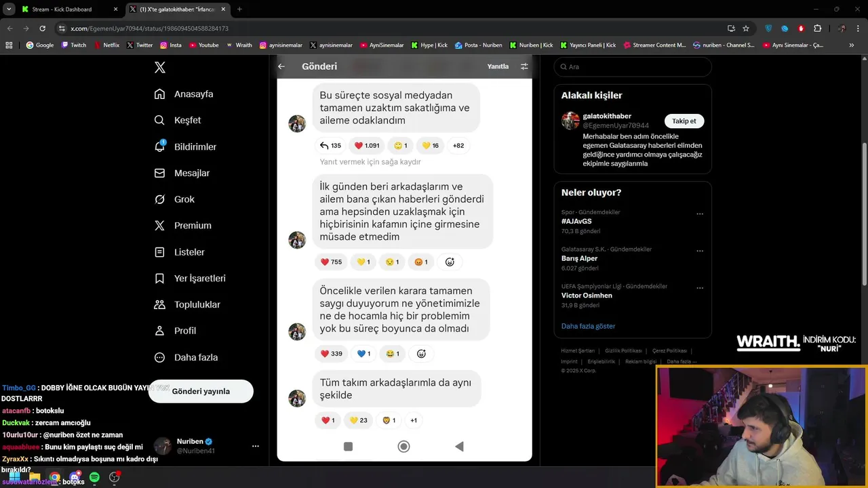This screenshot has width=868, height=488.
Task: Close the X galatokithaber tab
Action: (x=223, y=9)
